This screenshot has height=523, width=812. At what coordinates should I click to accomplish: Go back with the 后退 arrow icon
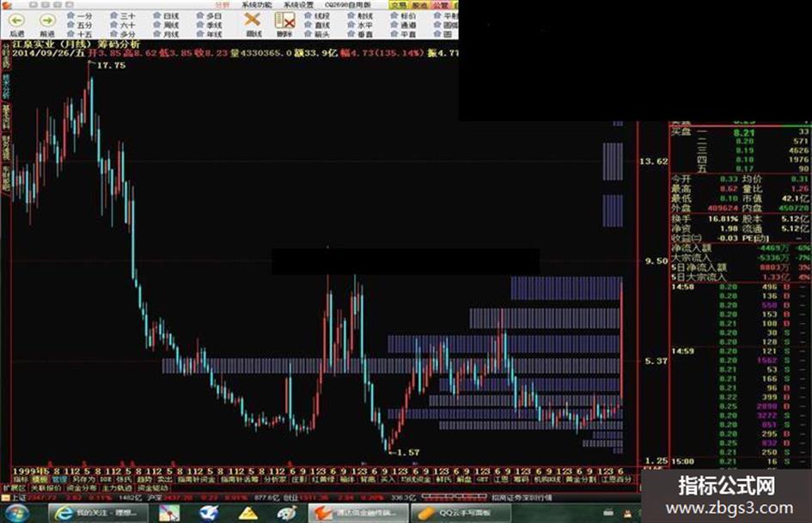coord(17,21)
